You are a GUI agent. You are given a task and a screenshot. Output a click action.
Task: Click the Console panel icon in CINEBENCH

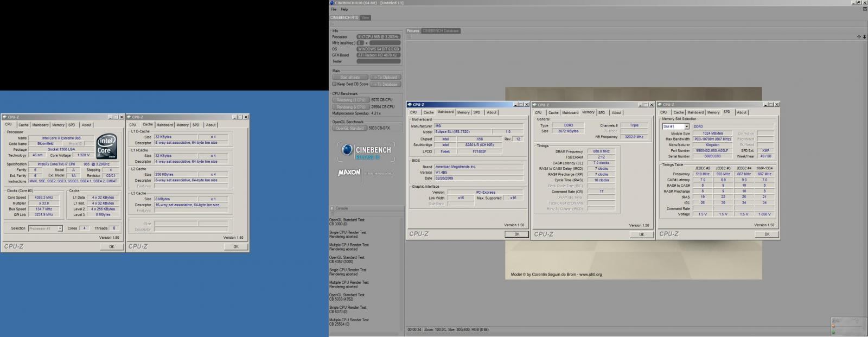[x=332, y=208]
